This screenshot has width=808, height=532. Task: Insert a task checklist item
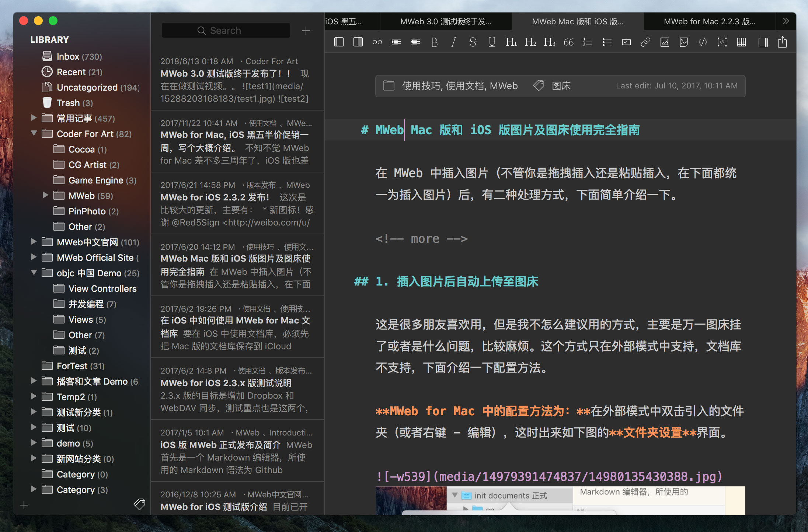point(626,42)
